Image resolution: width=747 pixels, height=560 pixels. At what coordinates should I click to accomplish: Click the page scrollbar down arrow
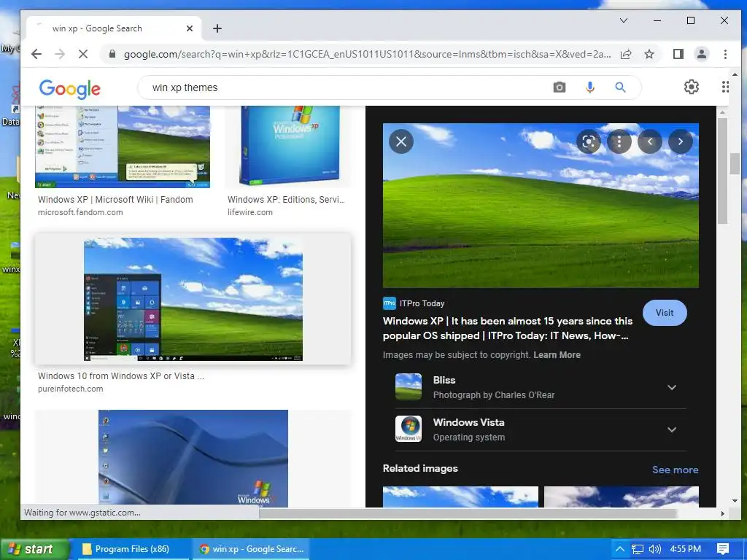click(x=735, y=501)
